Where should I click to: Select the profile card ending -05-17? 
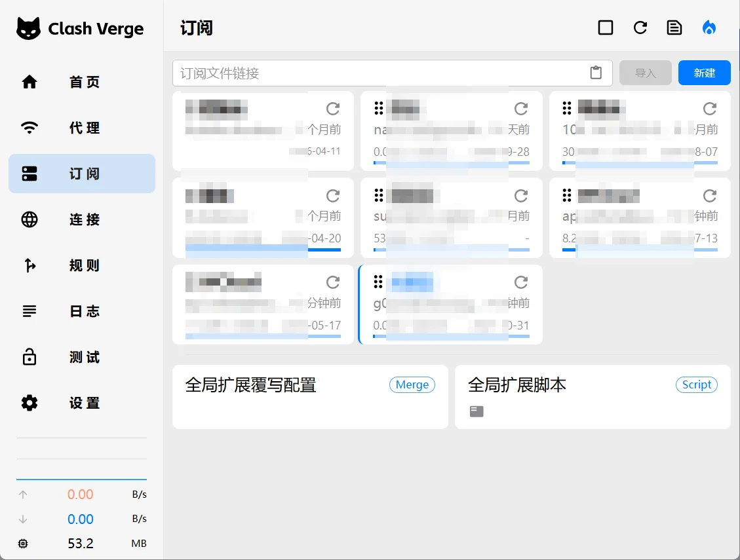pos(263,305)
